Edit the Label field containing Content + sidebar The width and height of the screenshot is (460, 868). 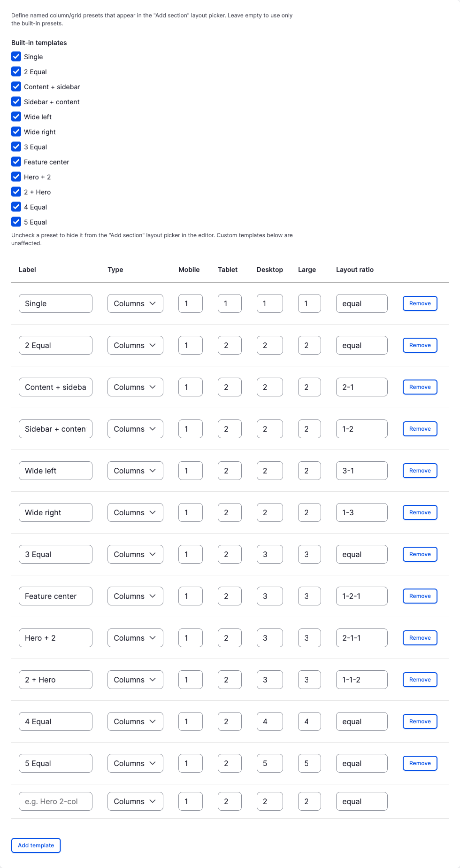coord(55,387)
